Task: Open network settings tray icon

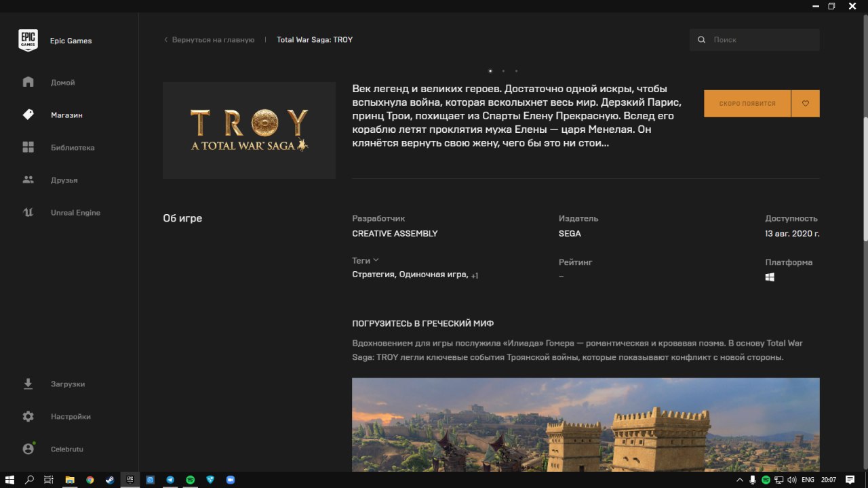Action: (778, 480)
